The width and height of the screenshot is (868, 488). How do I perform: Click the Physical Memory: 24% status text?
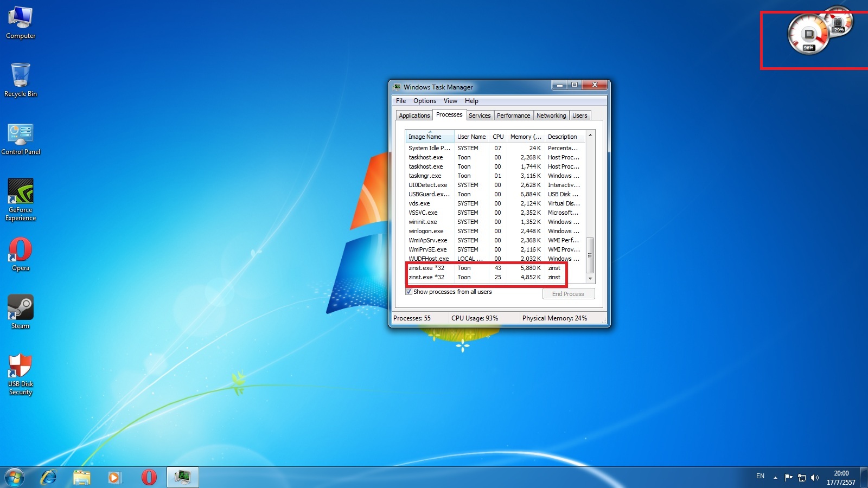click(554, 318)
